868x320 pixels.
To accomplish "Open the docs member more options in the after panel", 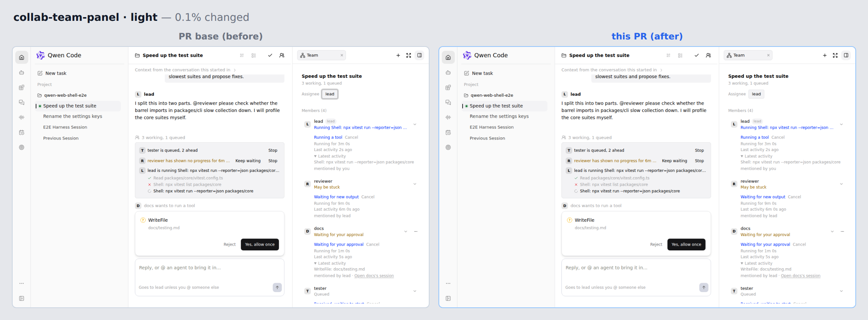I will 842,231.
